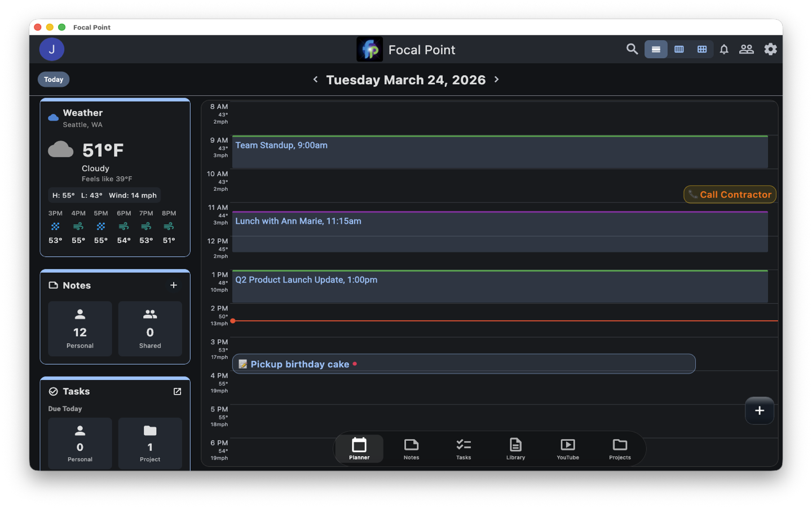Go to next day arrow
The height and width of the screenshot is (508, 812).
(x=497, y=80)
